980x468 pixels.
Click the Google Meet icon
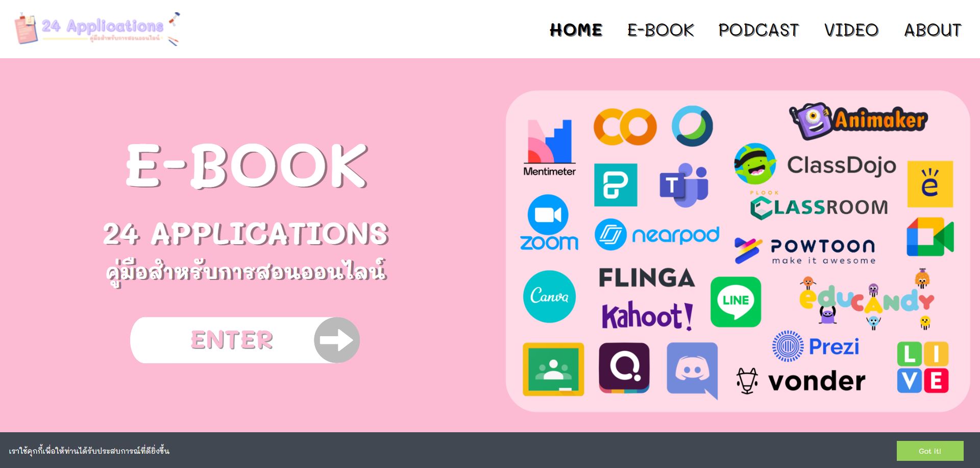pyautogui.click(x=930, y=237)
